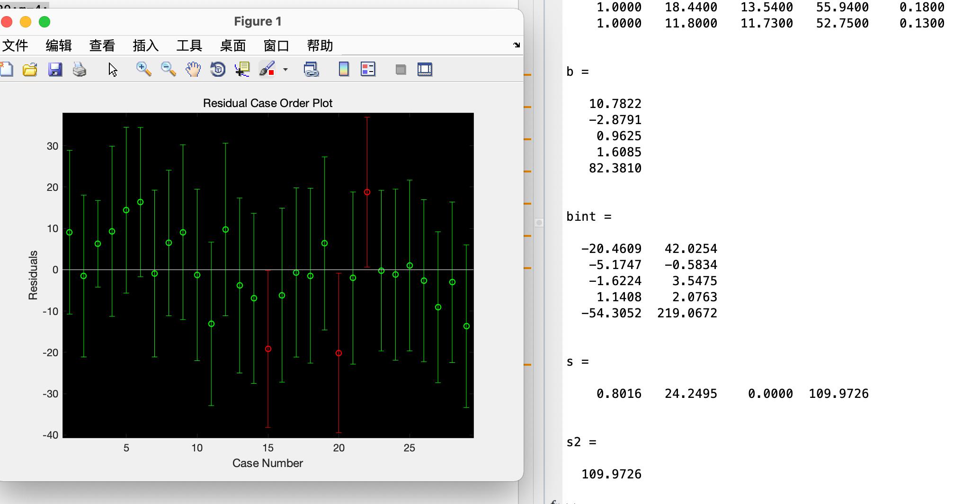The image size is (980, 504).
Task: Enable the Rotate 3D tool
Action: click(x=218, y=70)
